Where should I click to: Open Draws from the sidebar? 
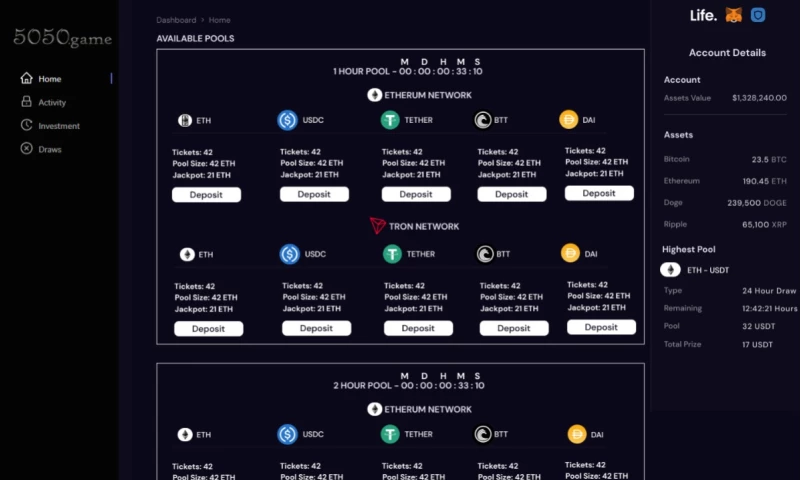click(50, 149)
